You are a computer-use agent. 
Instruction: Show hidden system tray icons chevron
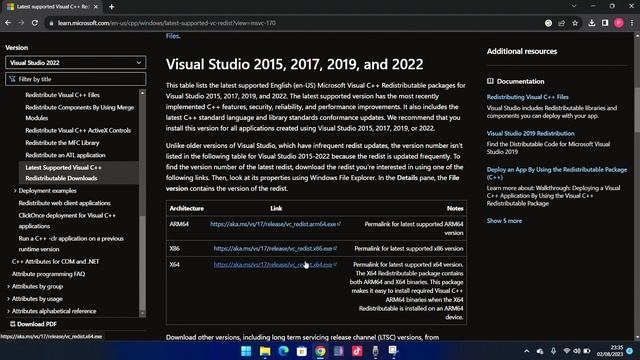(x=527, y=351)
